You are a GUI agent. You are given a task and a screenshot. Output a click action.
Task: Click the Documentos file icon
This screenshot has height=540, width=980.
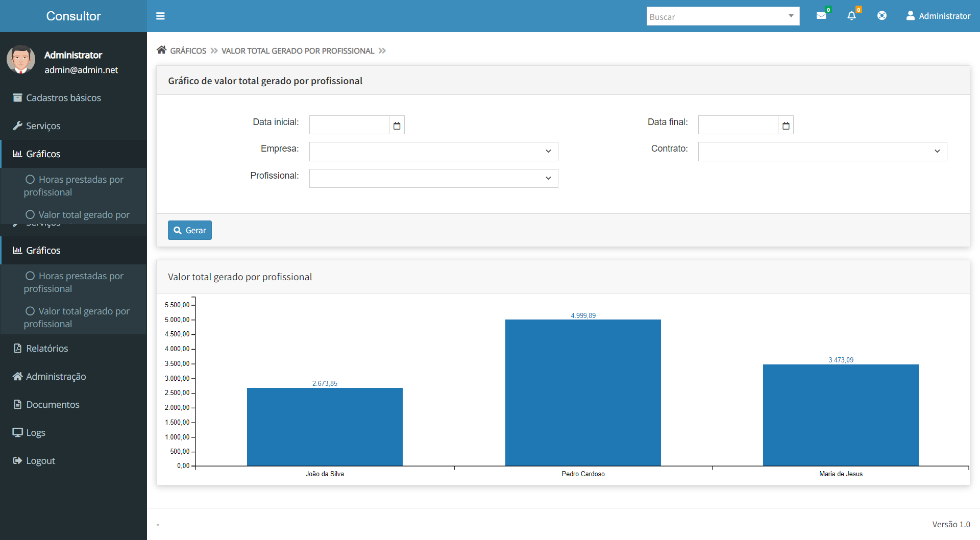click(17, 404)
